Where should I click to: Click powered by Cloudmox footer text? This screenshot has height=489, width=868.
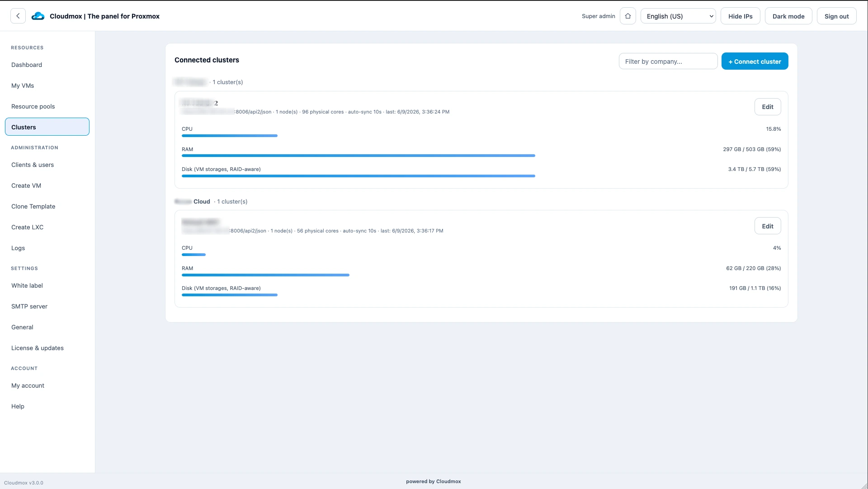tap(434, 481)
